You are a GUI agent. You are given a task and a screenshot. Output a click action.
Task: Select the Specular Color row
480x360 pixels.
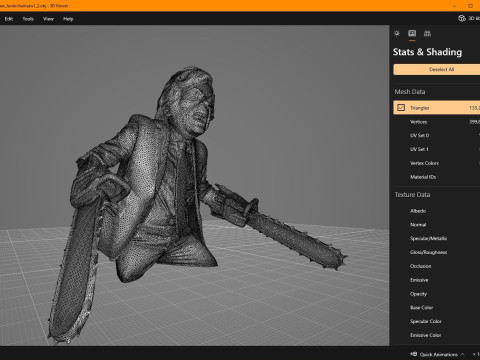(437, 321)
